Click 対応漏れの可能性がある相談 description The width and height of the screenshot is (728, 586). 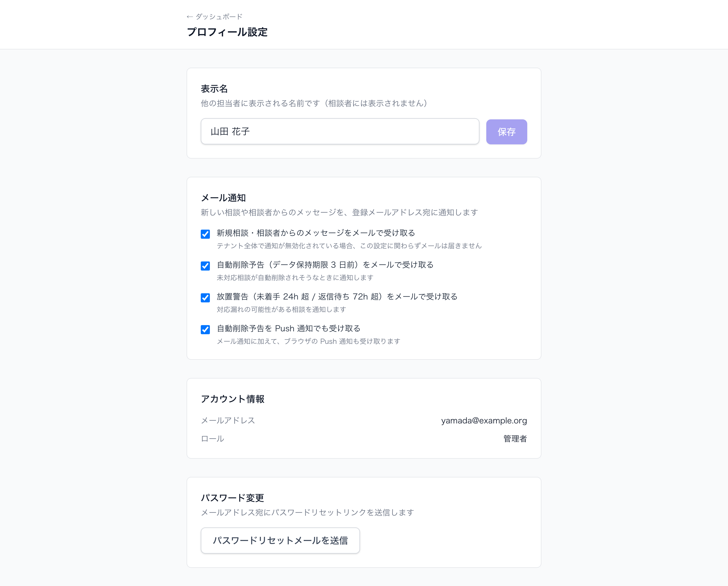[x=282, y=309]
